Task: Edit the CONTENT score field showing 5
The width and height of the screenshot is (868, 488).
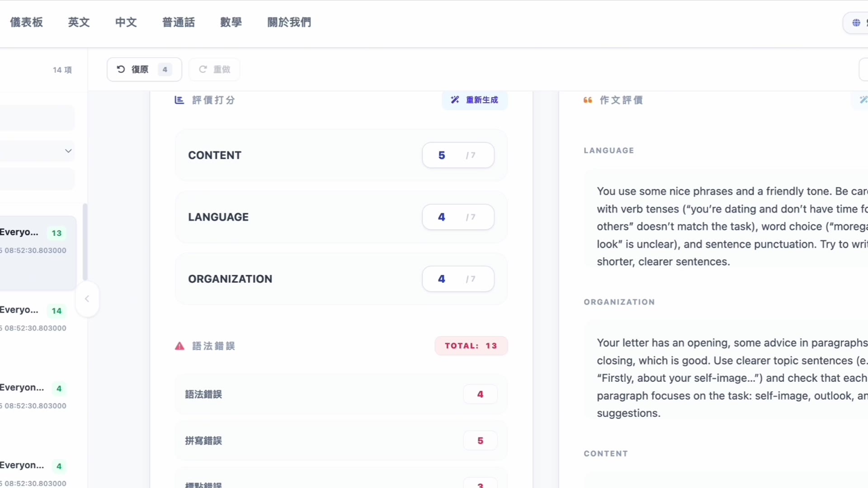Action: click(458, 155)
